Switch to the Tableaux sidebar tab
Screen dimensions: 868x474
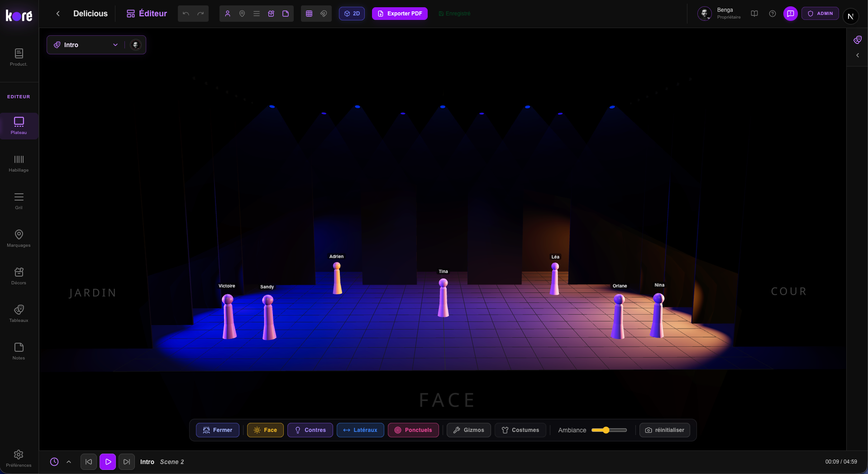pos(19,313)
